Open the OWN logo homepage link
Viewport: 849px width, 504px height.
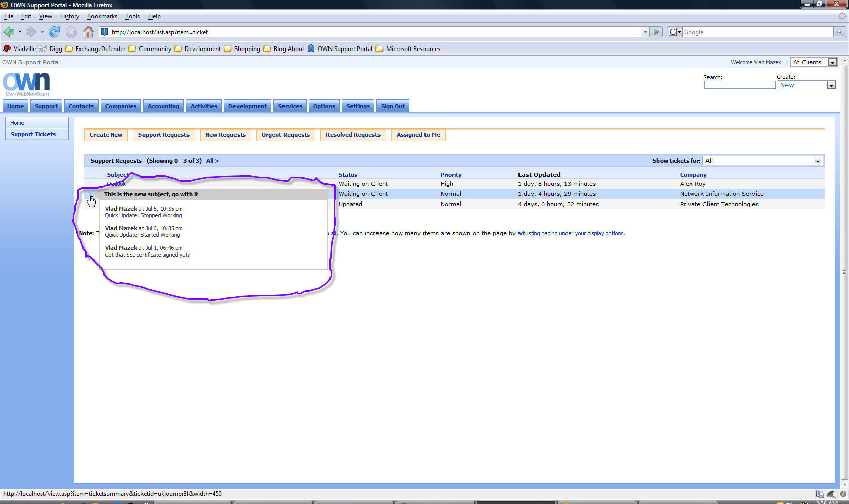[26, 84]
